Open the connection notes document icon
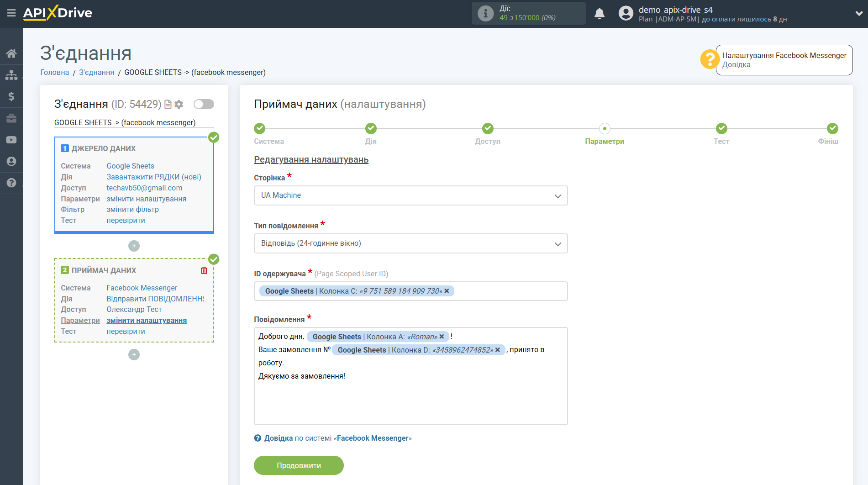 point(168,105)
